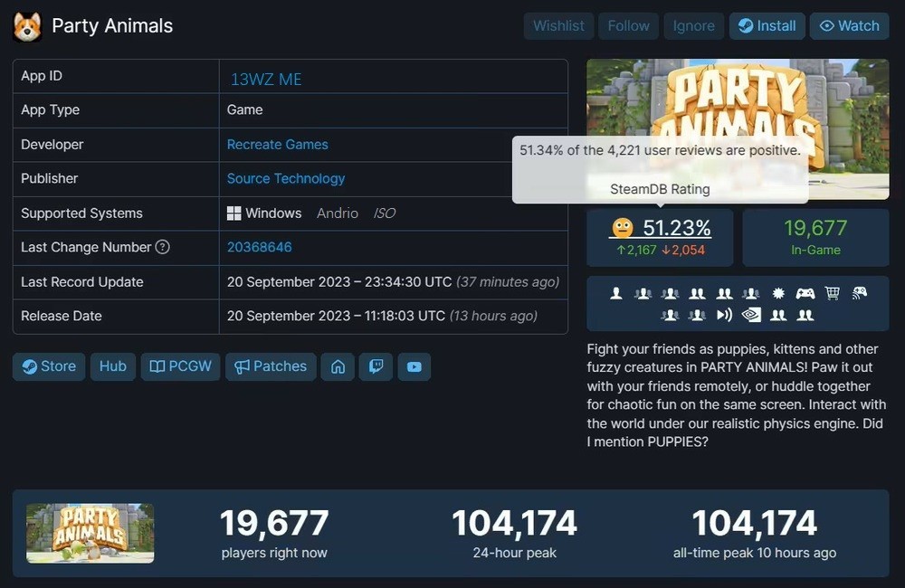This screenshot has height=588, width=905.
Task: Open the Source Technology publisher link
Action: 286,178
